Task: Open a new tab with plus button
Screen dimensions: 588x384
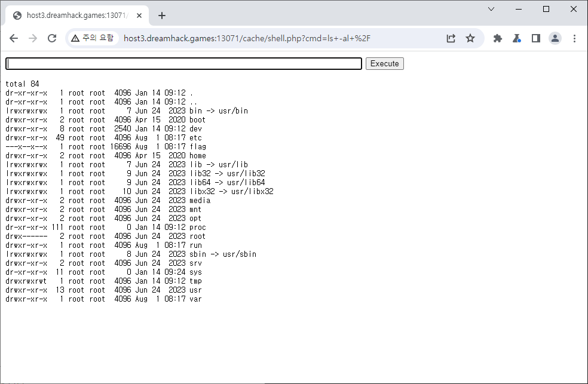Action: (161, 16)
